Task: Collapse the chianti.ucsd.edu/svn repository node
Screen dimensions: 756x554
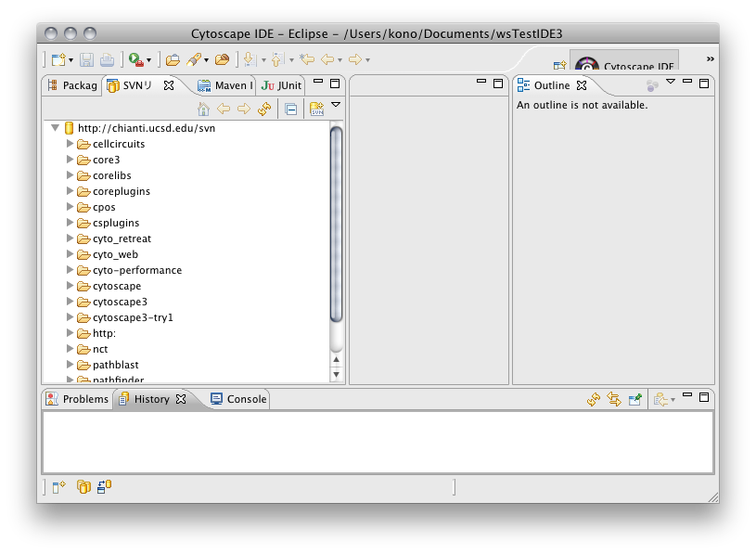Action: click(55, 128)
